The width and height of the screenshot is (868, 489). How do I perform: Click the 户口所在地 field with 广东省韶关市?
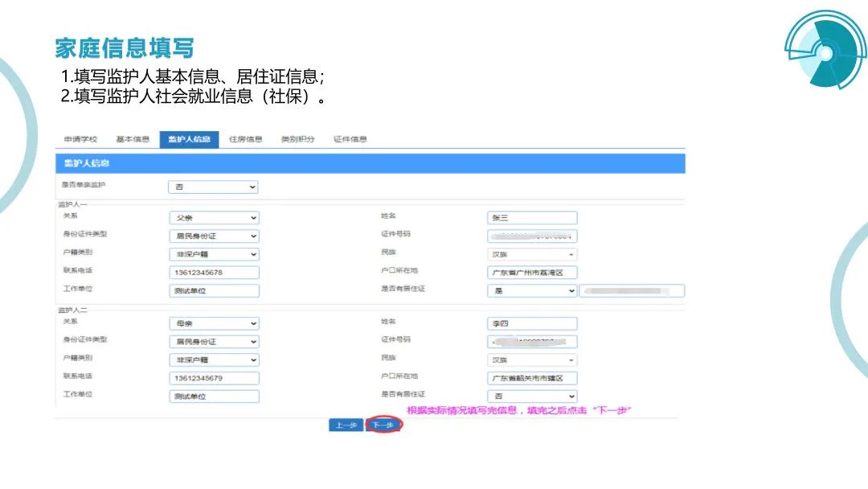point(532,378)
